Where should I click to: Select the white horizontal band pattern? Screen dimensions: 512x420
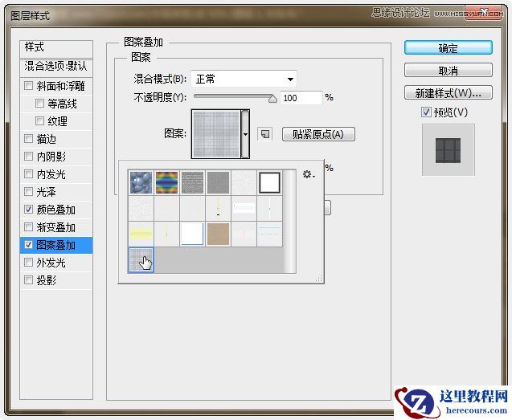(x=244, y=208)
